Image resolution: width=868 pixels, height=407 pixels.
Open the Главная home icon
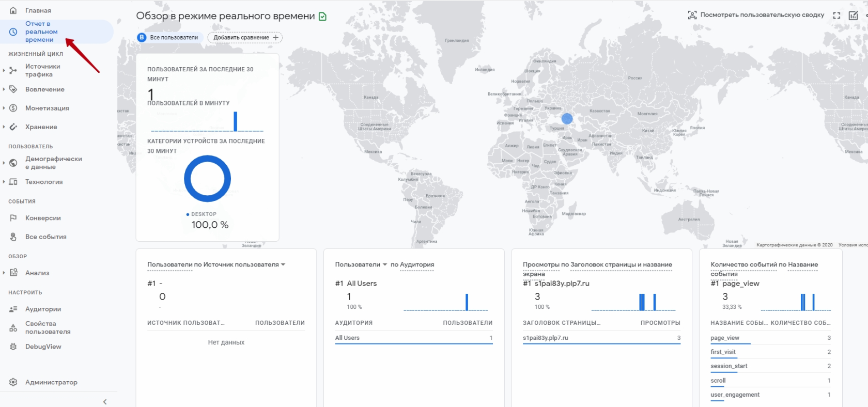(13, 10)
